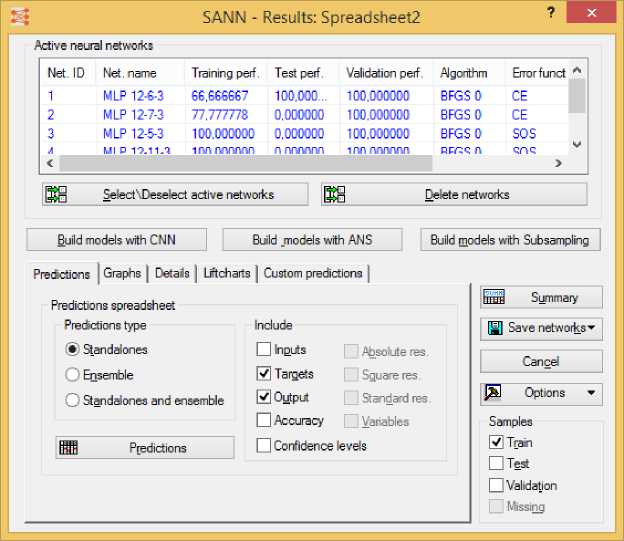The image size is (624, 541).
Task: Click the SANN app icon in title bar
Action: 16,17
